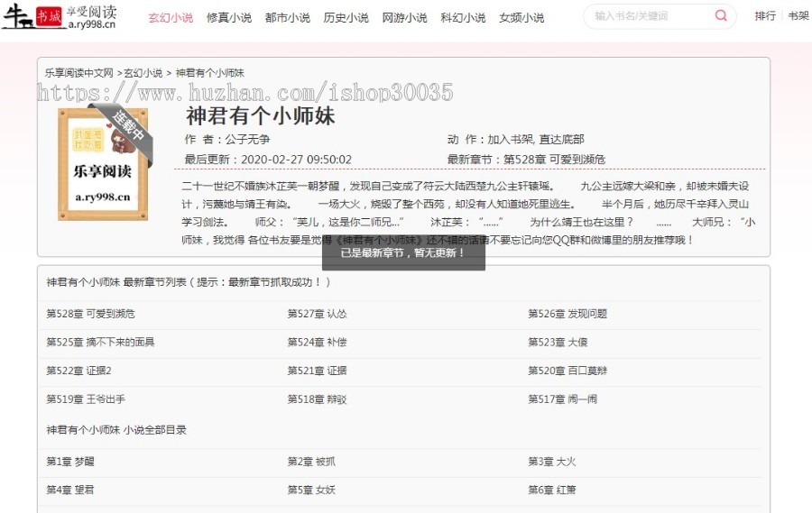
Task: Go to 乐享阅读中文网 breadcrumb home
Action: (79, 73)
